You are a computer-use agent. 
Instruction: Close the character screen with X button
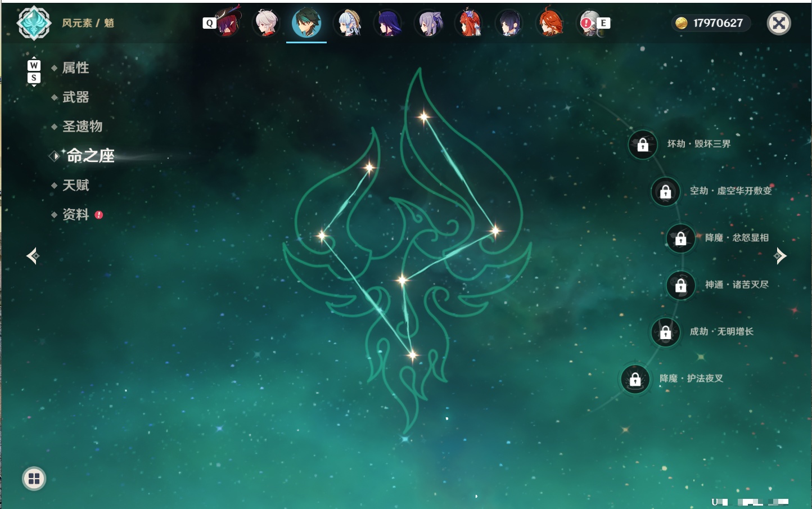(779, 23)
